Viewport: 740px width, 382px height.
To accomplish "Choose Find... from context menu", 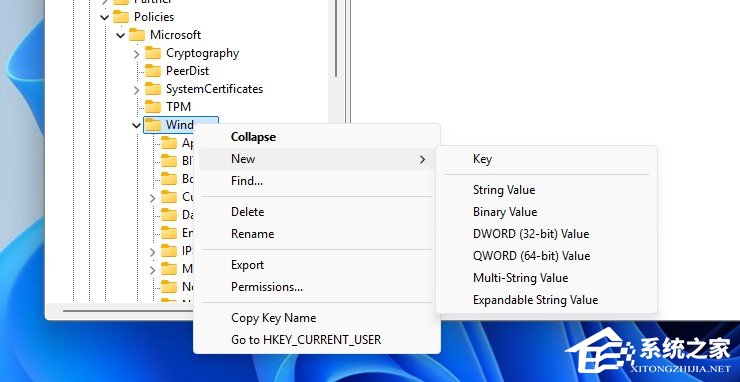I will [x=317, y=181].
